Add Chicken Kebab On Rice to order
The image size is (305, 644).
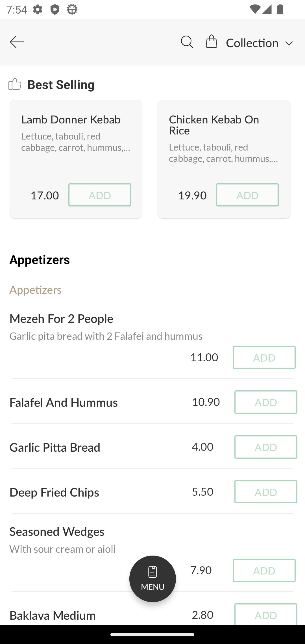coord(247,195)
